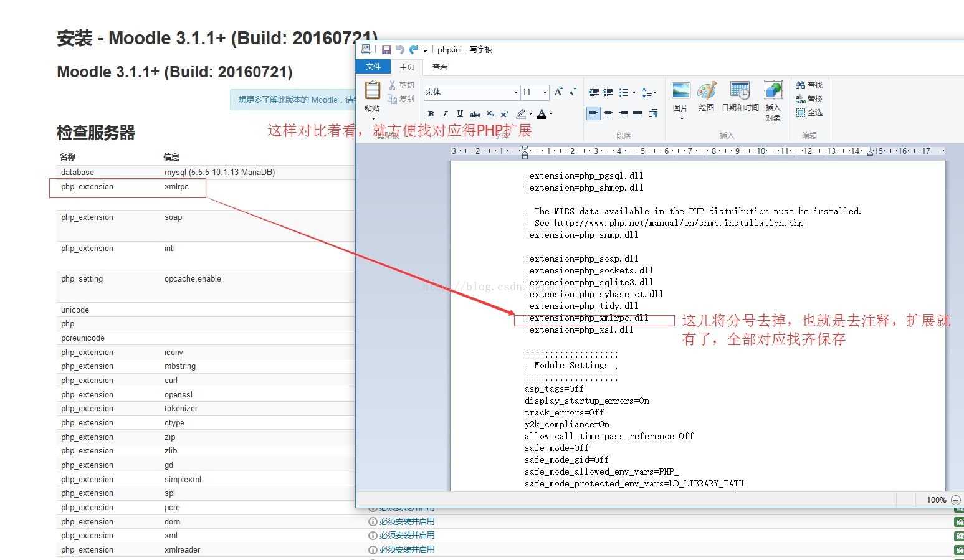Screen dimensions: 964x560
Task: Toggle justified text alignment
Action: click(637, 113)
